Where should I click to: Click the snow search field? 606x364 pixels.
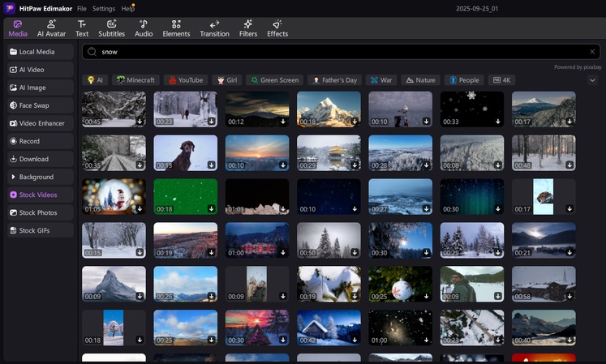click(342, 52)
